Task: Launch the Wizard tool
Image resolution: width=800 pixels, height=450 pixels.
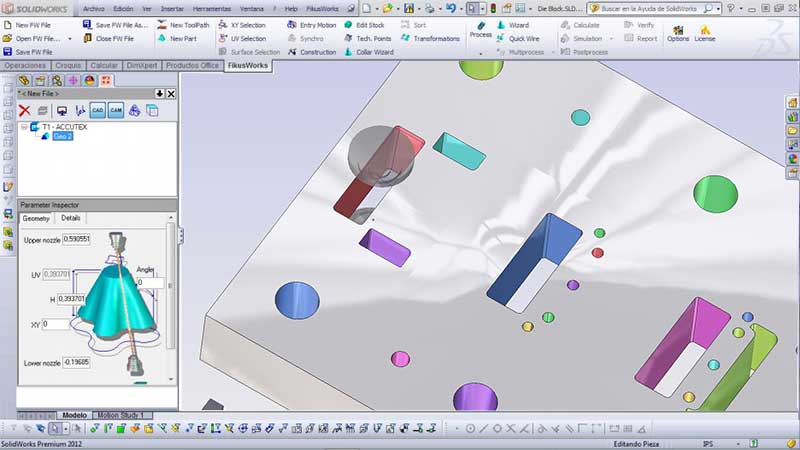Action: pos(513,25)
